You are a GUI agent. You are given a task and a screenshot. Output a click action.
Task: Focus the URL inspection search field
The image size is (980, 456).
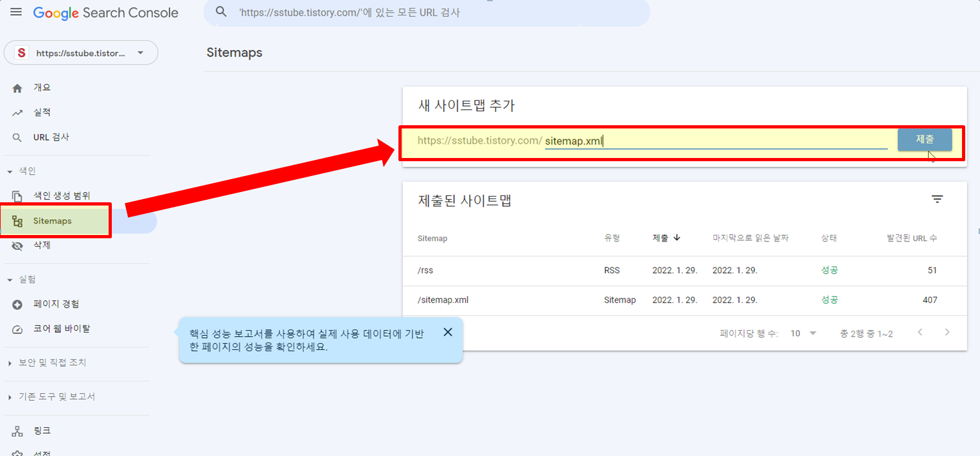tap(427, 12)
